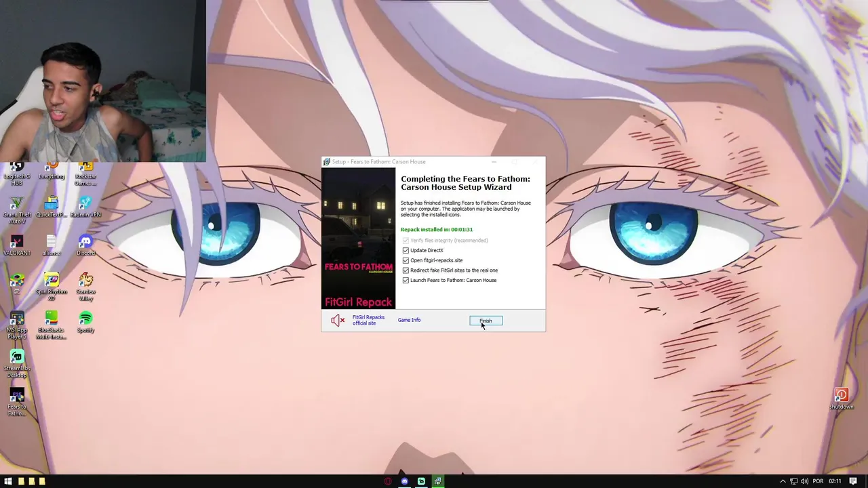Image resolution: width=868 pixels, height=488 pixels.
Task: Select the Radmin VPN desktop icon
Action: 85,207
